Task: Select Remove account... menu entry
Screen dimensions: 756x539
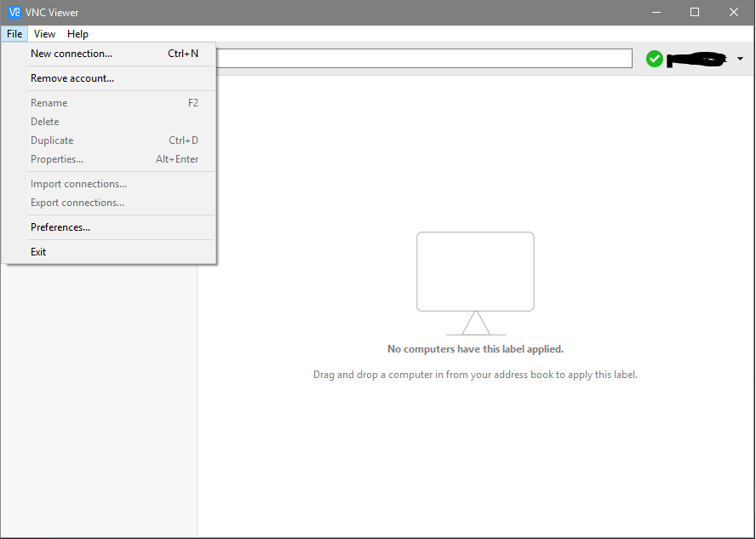Action: [x=109, y=78]
